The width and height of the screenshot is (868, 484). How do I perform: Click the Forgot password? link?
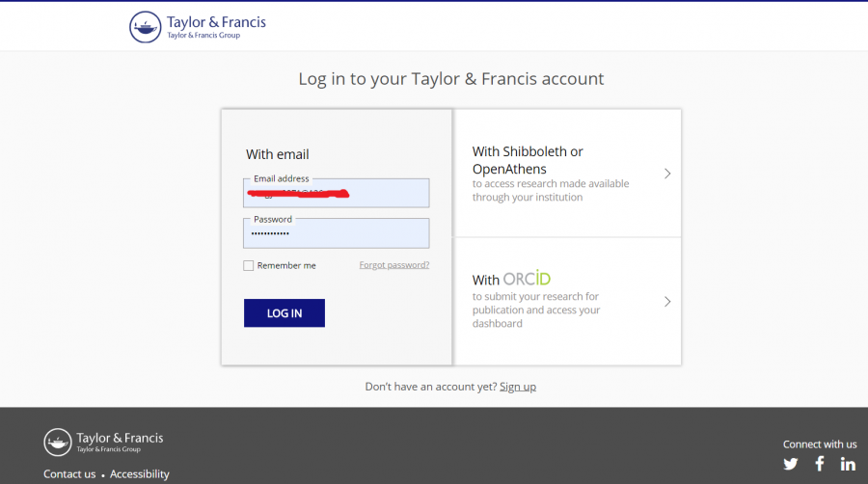coord(394,265)
